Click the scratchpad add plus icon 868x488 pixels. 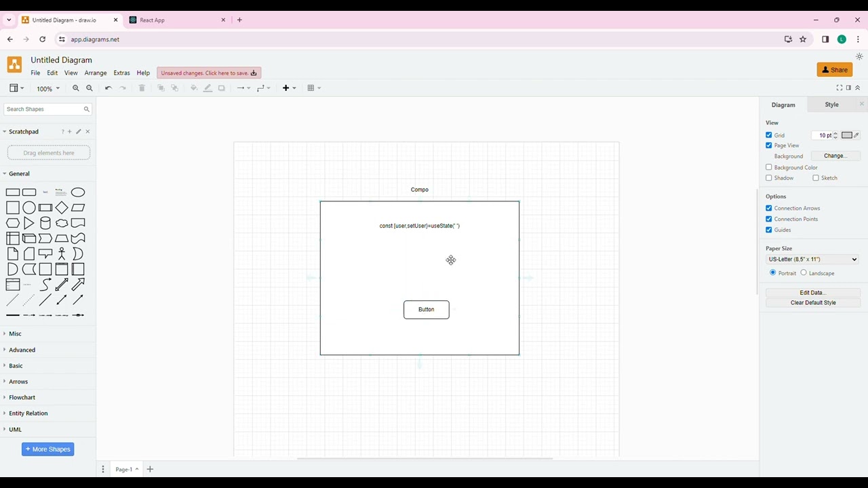click(x=69, y=131)
